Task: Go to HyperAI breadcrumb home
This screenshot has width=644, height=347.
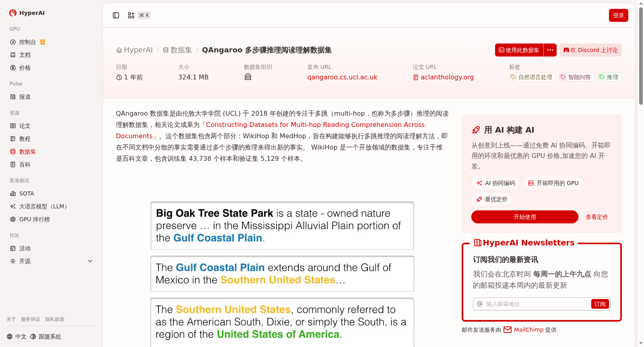Action: 134,50
